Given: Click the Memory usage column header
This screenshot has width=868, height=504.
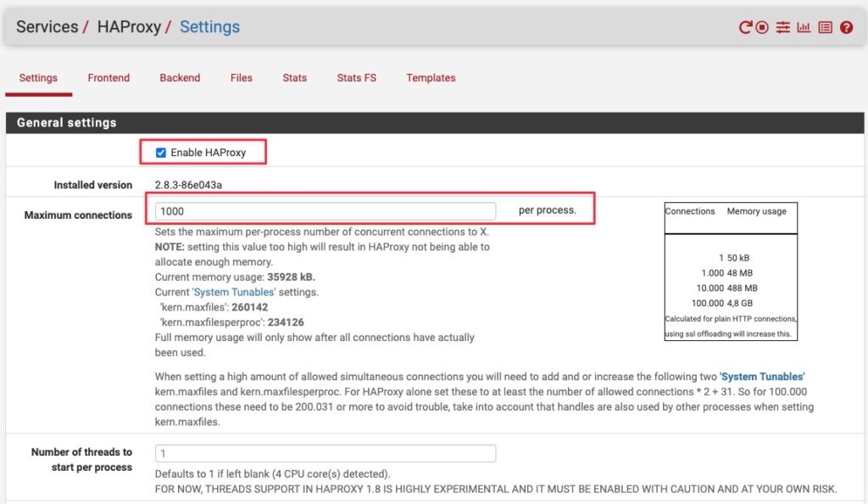Looking at the screenshot, I should pyautogui.click(x=756, y=211).
